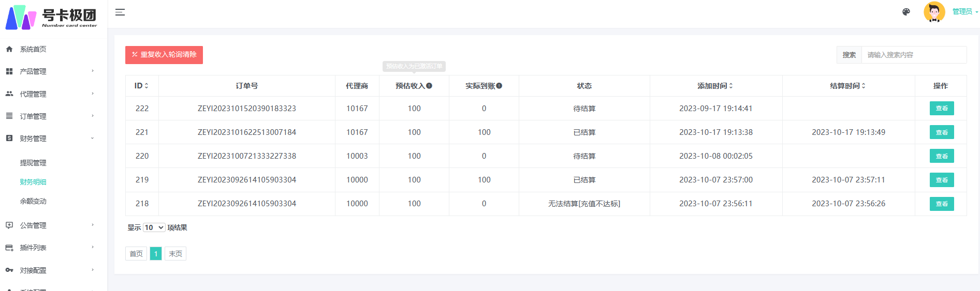Expand the 插件列表 menu chevron
Image resolution: width=980 pixels, height=291 pixels.
pos(93,247)
